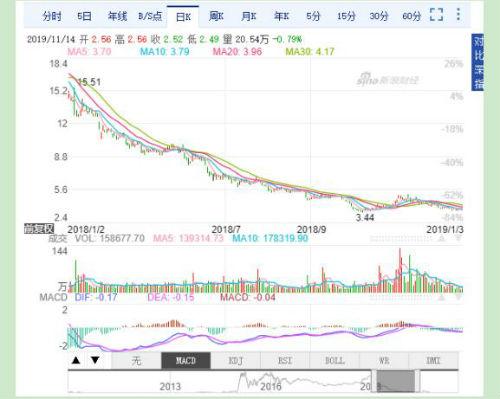Screen dimensions: 500x399
Task: Select the DMI indicator button
Action: (433, 361)
